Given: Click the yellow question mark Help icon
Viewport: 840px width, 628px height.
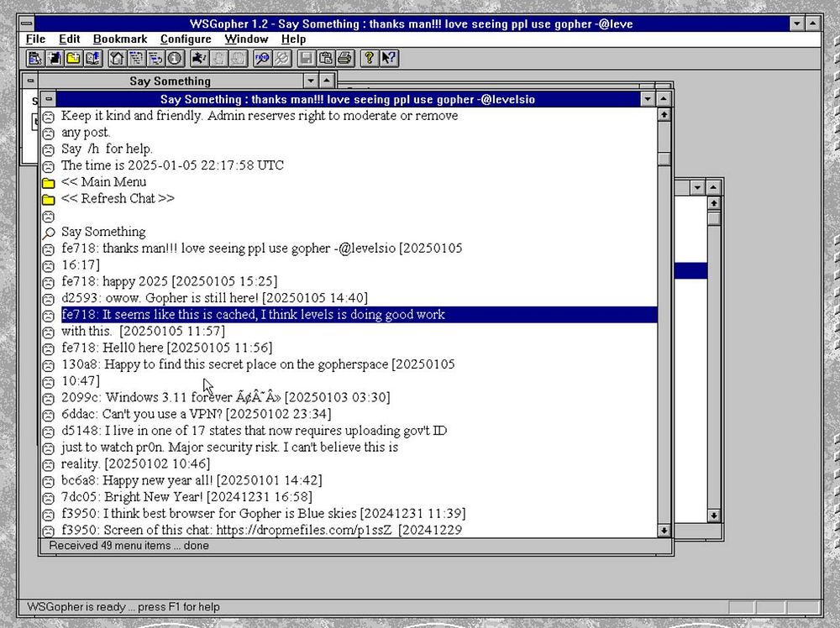Looking at the screenshot, I should [x=369, y=59].
